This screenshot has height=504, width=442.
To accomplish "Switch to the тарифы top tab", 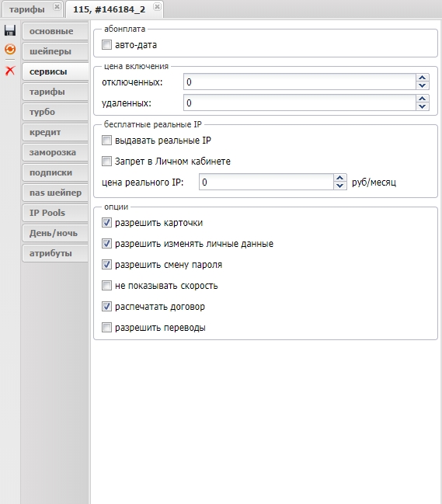I will click(x=27, y=9).
